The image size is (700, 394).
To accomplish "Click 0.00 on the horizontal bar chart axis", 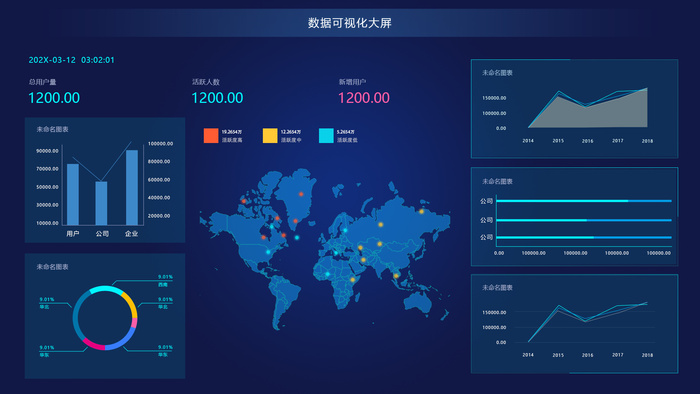I will coord(499,253).
